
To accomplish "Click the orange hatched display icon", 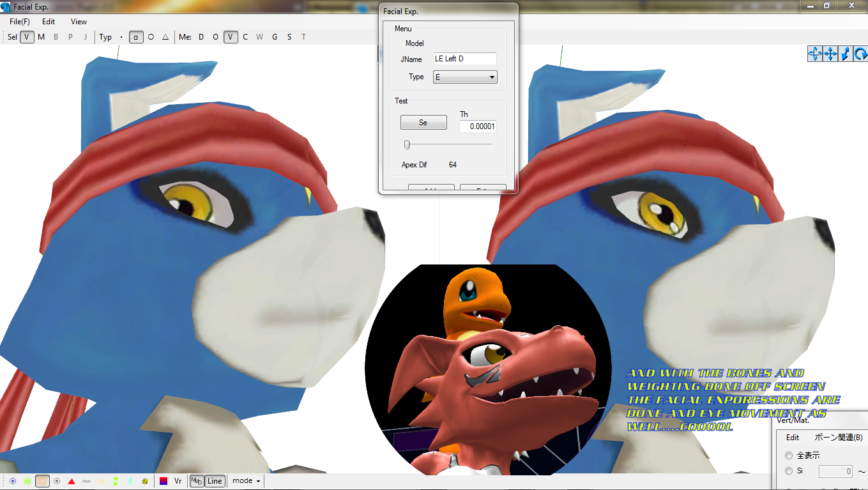I will pos(42,480).
